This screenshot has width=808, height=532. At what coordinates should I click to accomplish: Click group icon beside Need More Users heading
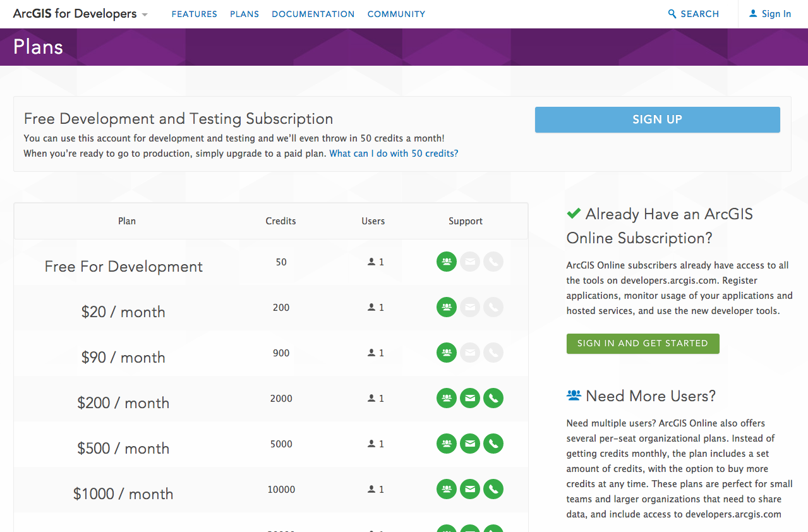pyautogui.click(x=574, y=396)
